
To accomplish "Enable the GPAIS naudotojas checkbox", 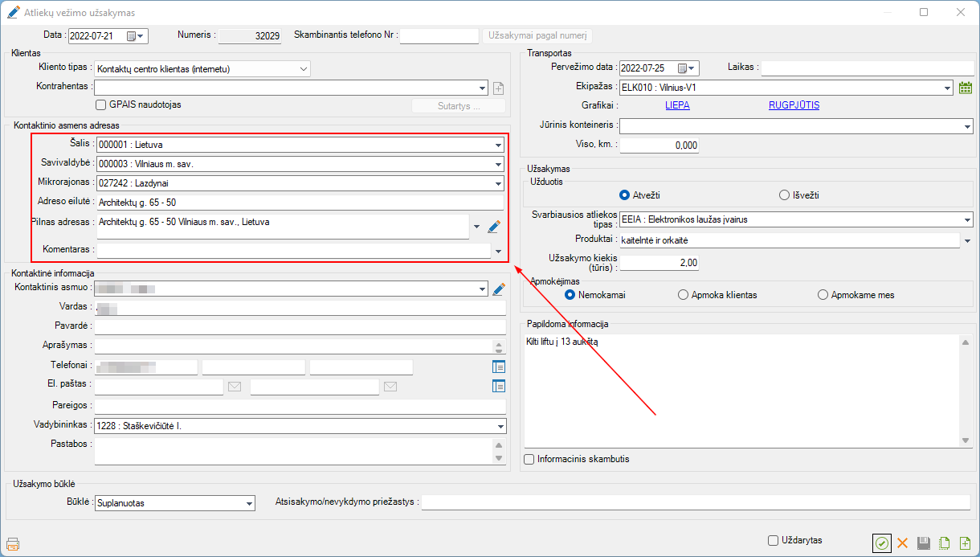I will (x=101, y=104).
